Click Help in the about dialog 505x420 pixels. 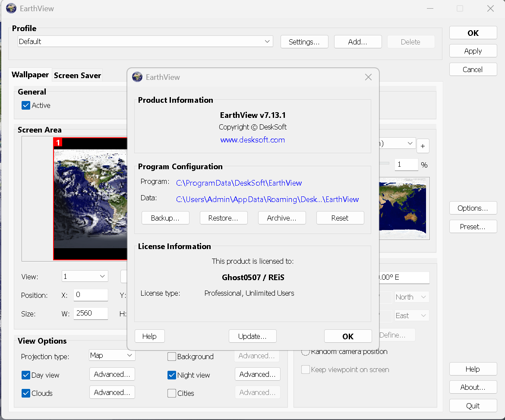point(149,336)
